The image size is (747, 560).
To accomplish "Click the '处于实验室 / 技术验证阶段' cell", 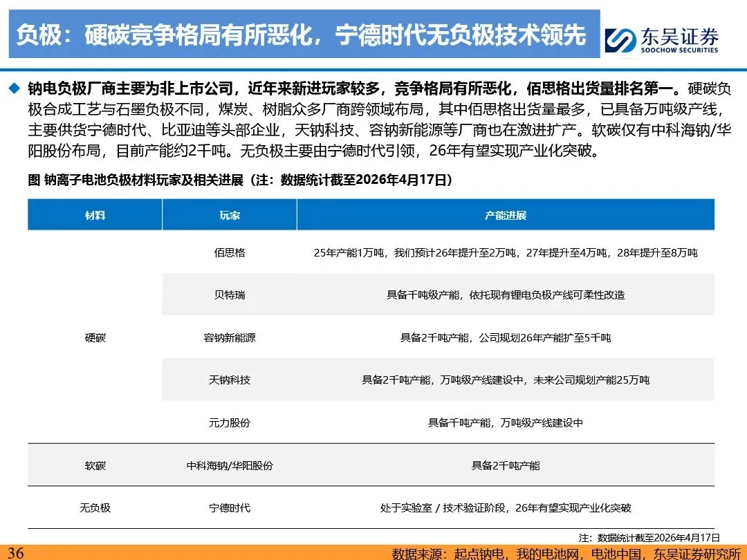I will 506,508.
